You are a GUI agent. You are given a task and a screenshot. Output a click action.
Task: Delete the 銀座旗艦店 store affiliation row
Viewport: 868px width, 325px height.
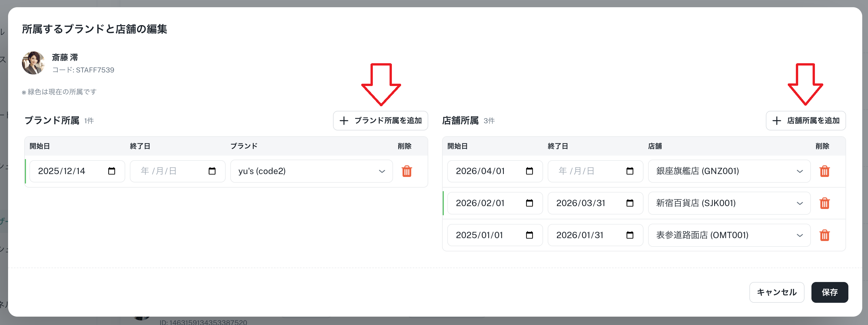[824, 171]
